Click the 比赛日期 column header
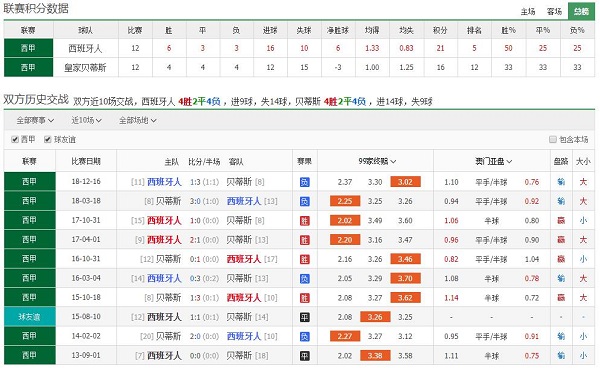The height and width of the screenshot is (368, 600). click(x=86, y=161)
